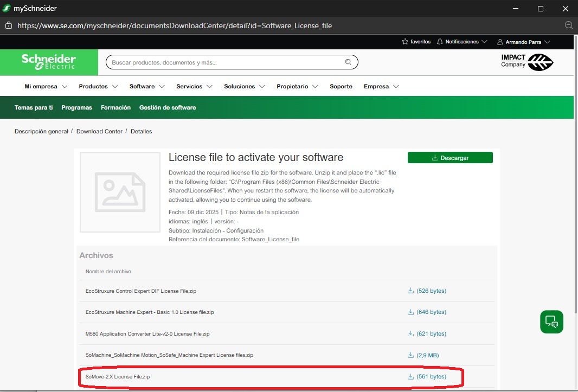Download M580 Application Converter file icon
This screenshot has height=392, width=578.
410,333
